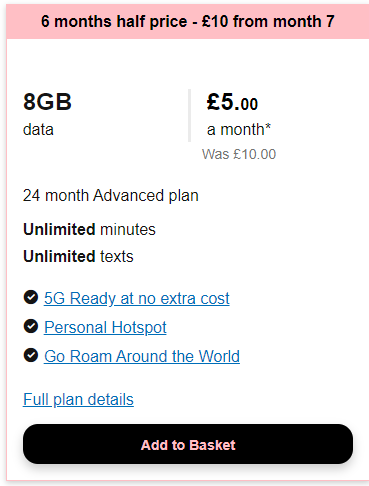Image resolution: width=369 pixels, height=486 pixels.
Task: Click the 'data' label under 8GB
Action: click(38, 129)
